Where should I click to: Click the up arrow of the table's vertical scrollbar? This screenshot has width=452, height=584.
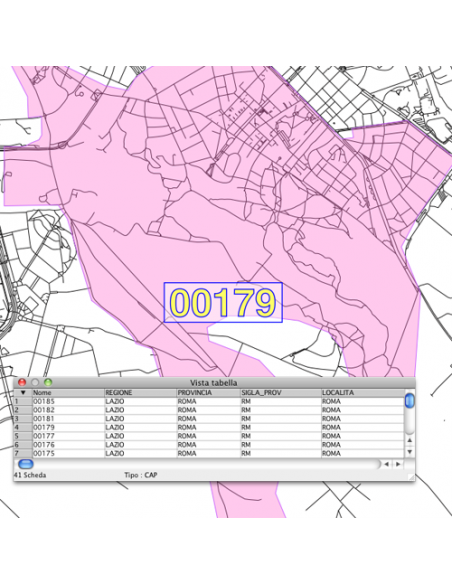point(409,440)
